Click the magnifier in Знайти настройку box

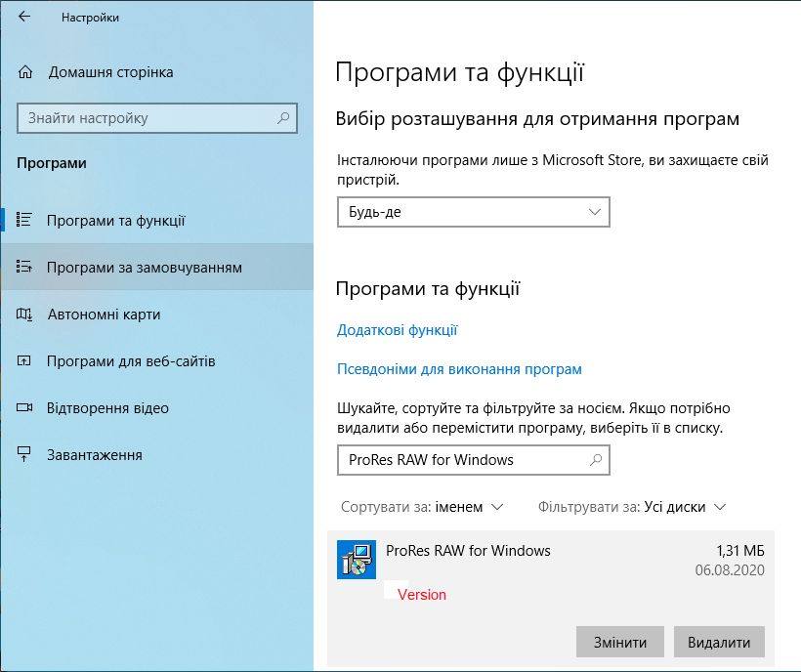point(283,118)
